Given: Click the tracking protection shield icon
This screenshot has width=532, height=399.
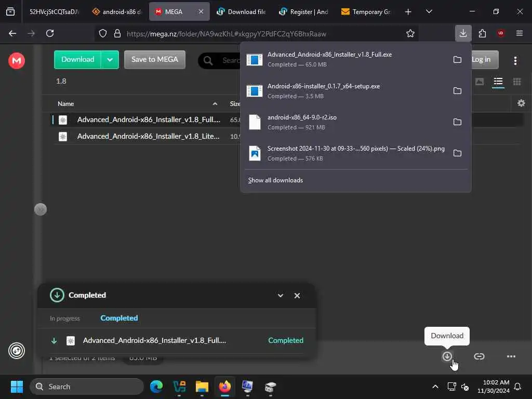Looking at the screenshot, I should pyautogui.click(x=103, y=34).
